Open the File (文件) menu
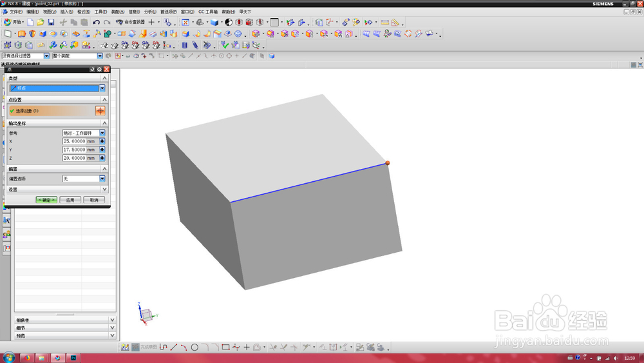 (x=15, y=12)
